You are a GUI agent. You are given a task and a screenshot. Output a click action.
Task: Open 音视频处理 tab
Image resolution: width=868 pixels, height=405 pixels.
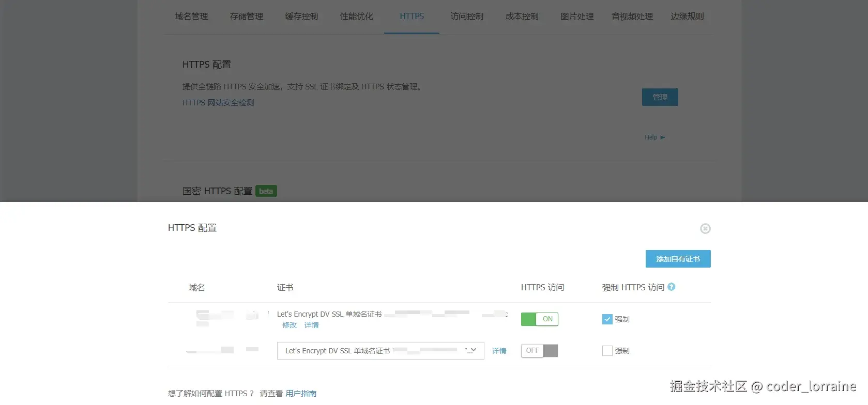coord(632,17)
